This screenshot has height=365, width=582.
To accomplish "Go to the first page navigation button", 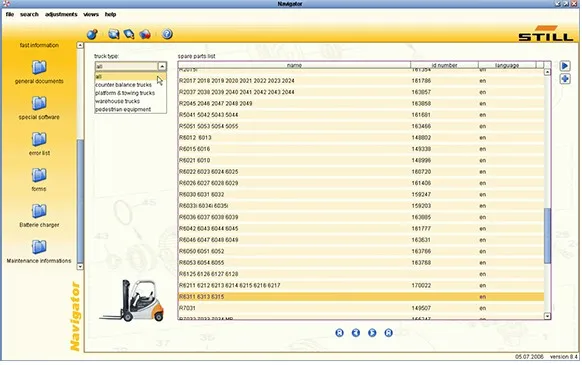I will pos(339,333).
